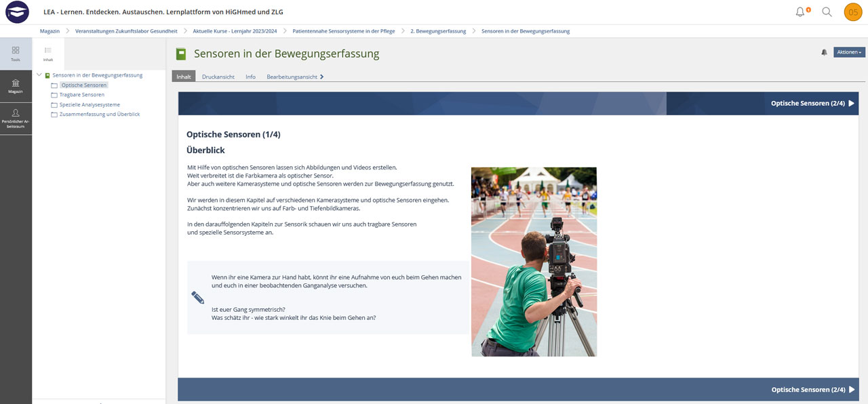Click the search magnifier icon
The height and width of the screenshot is (404, 868).
tap(827, 12)
